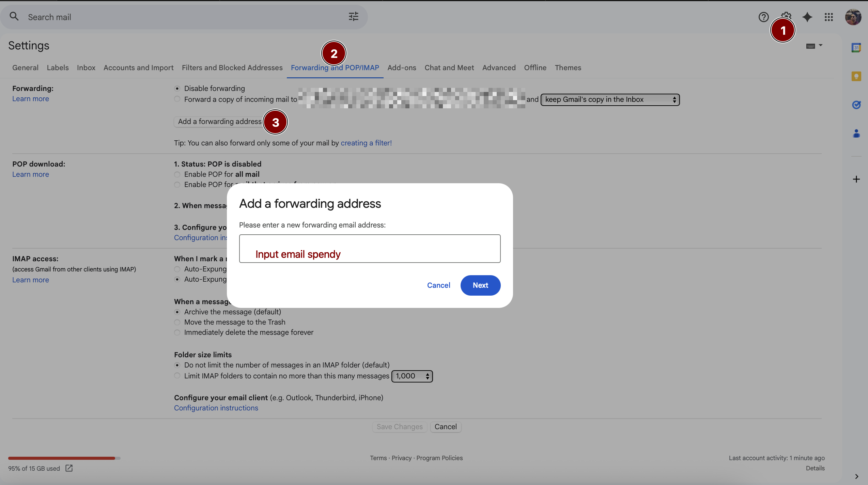Viewport: 868px width, 485px height.
Task: Select Enable POP for all mail
Action: point(177,174)
